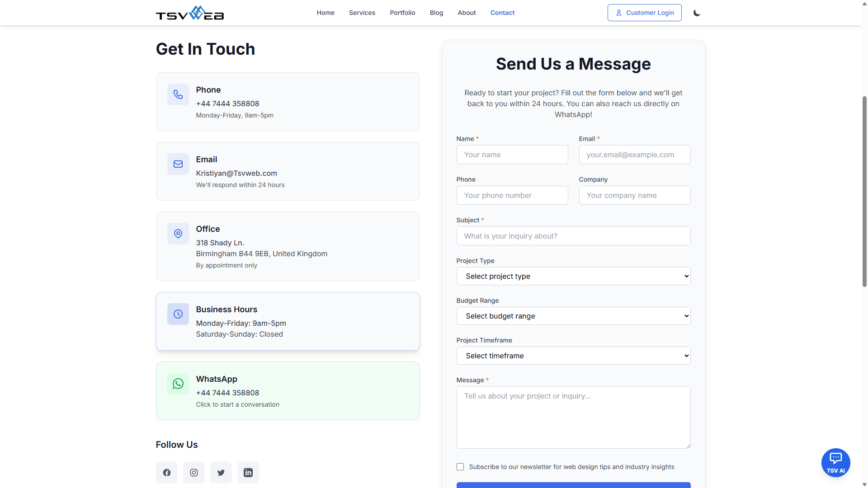Expand the Select timeframe dropdown
This screenshot has height=488, width=868.
click(x=573, y=356)
